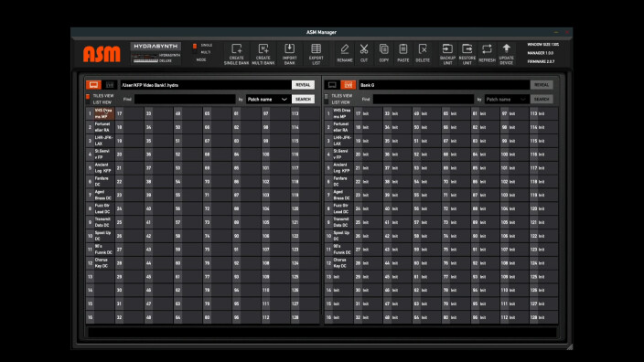The width and height of the screenshot is (644, 362).
Task: Select patch 8 Fuzz Gtr Lead DC in left pane
Action: click(x=101, y=208)
